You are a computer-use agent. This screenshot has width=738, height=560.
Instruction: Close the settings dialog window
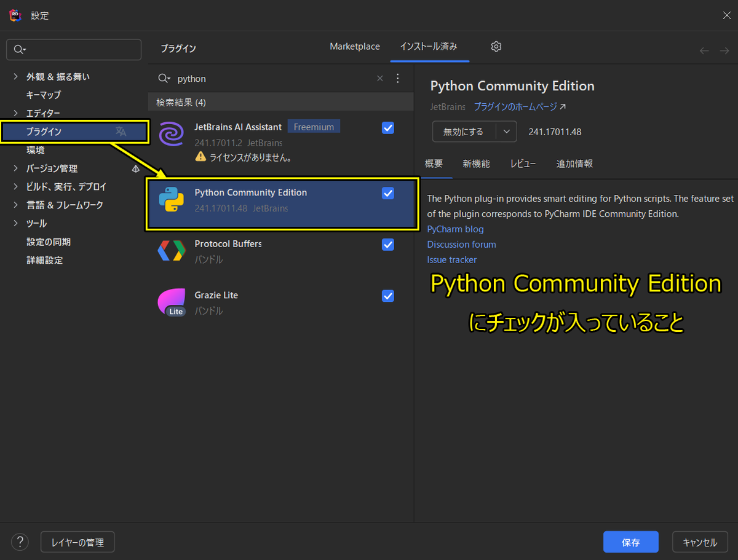click(x=726, y=15)
